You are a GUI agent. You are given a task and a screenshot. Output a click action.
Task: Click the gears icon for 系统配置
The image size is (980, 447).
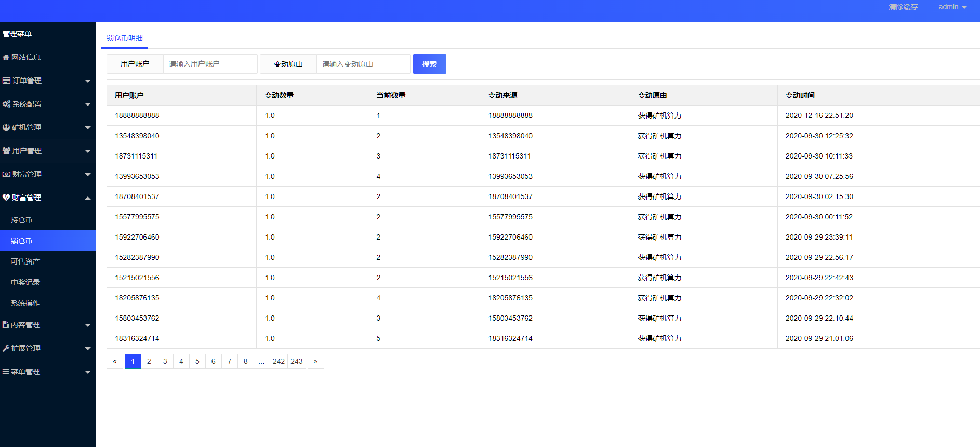[x=6, y=104]
